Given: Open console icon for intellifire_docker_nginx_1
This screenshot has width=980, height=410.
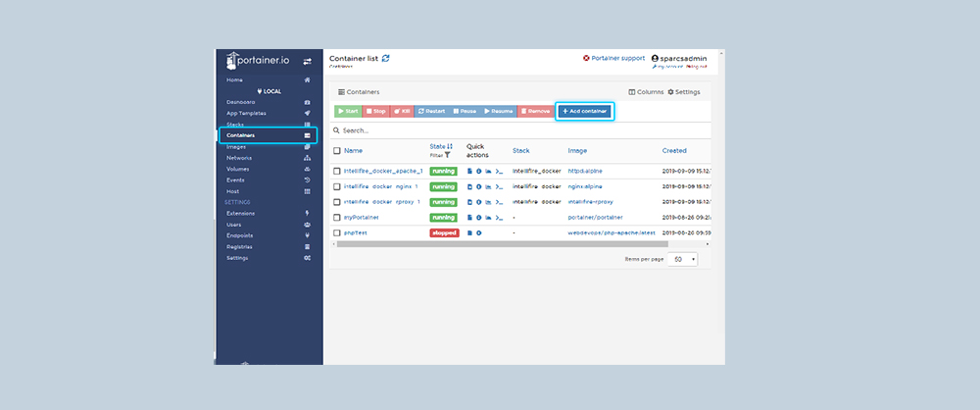Looking at the screenshot, I should [499, 186].
